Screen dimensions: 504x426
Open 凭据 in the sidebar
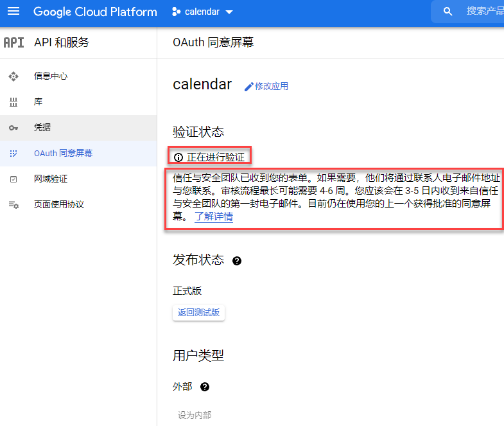[78, 128]
